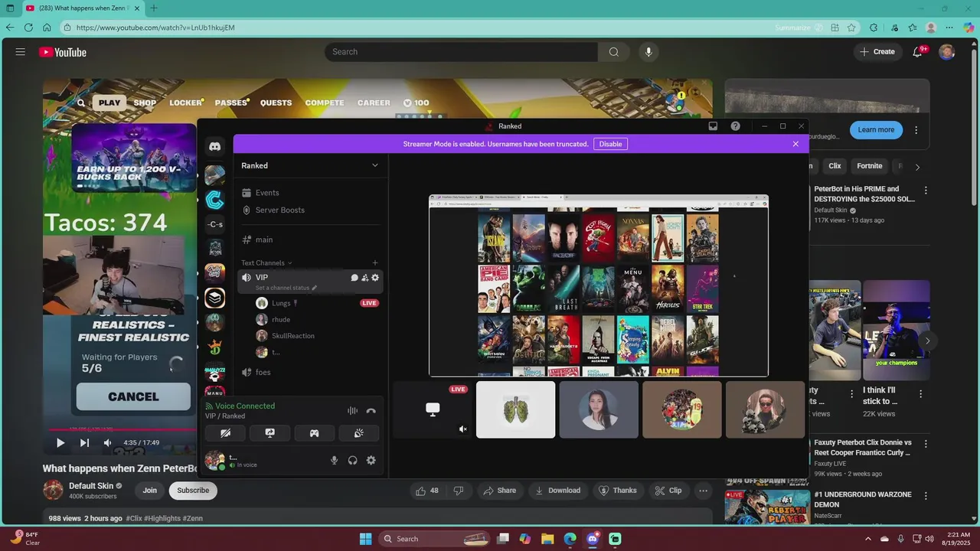Image resolution: width=980 pixels, height=551 pixels.
Task: Mute microphone in Discord user panel
Action: pyautogui.click(x=334, y=460)
